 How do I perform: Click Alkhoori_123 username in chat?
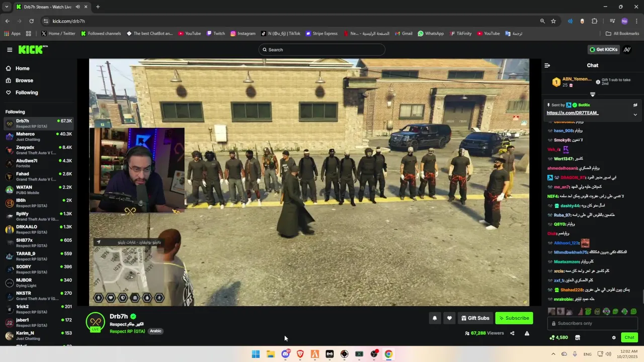566,243
